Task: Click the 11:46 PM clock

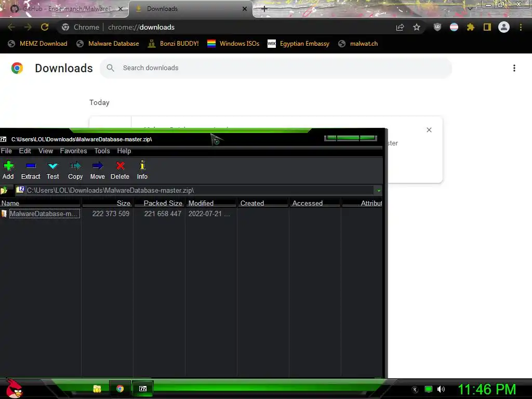Action: 487,390
